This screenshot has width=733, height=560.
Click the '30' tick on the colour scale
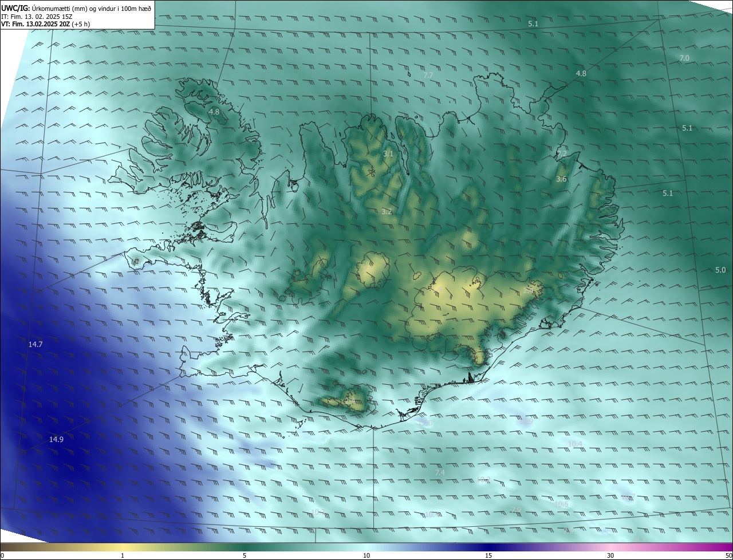[610, 555]
